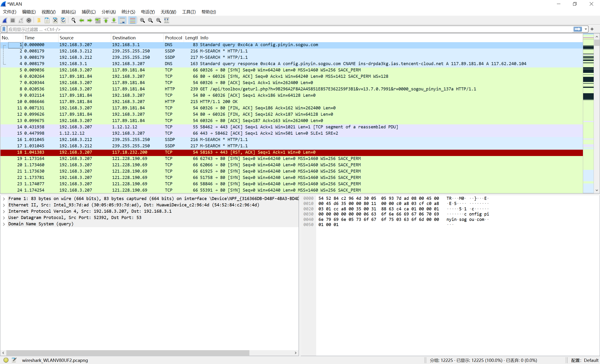This screenshot has height=364, width=600.
Task: Open the 分析(A) menu
Action: point(109,12)
